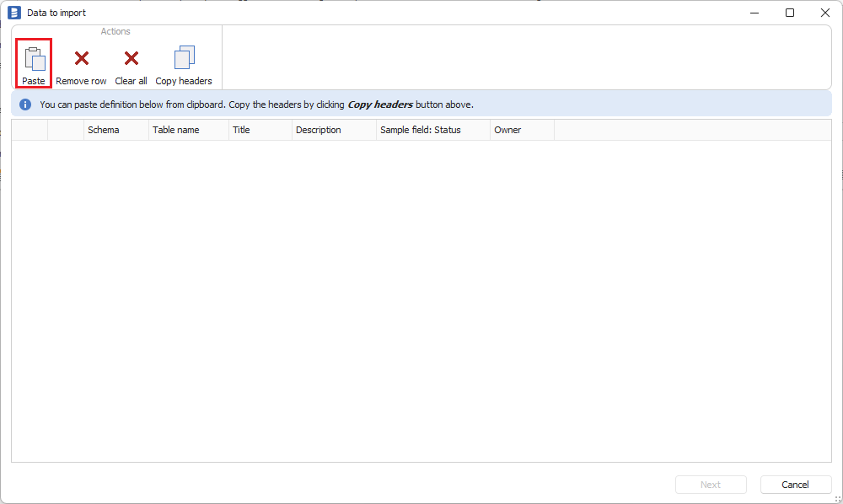Click the Description column header
The height and width of the screenshot is (504, 843).
pyautogui.click(x=334, y=130)
